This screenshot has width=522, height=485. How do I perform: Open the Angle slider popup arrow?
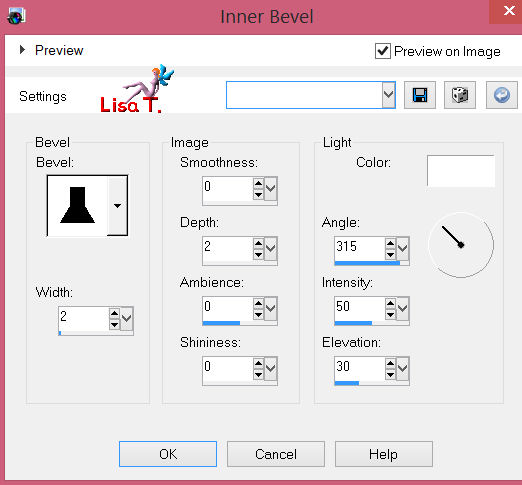pyautogui.click(x=403, y=248)
